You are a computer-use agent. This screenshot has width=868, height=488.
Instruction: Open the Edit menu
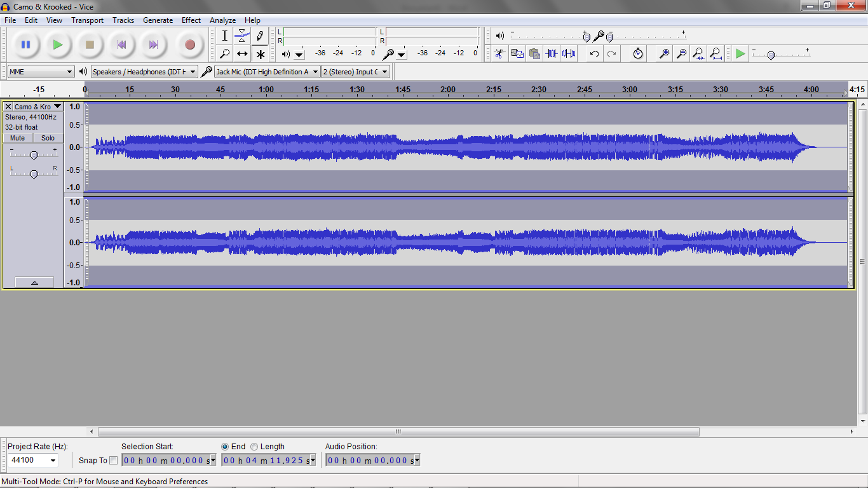[x=31, y=20]
